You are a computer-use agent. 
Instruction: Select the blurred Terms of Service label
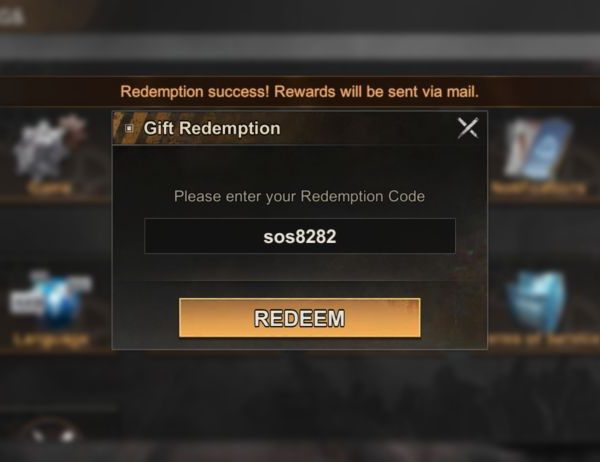point(545,339)
